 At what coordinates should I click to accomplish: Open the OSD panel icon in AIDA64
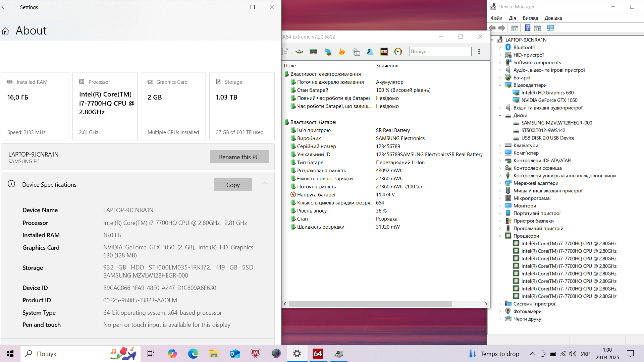[384, 52]
